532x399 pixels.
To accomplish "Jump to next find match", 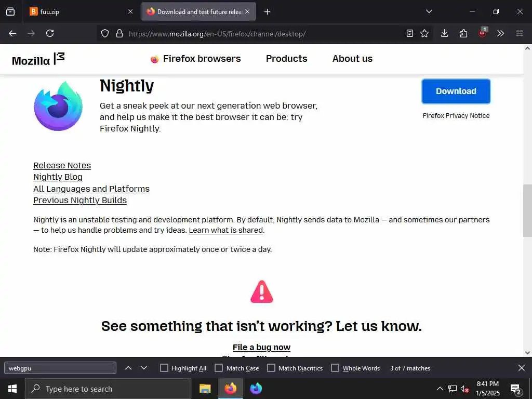I will pyautogui.click(x=144, y=368).
